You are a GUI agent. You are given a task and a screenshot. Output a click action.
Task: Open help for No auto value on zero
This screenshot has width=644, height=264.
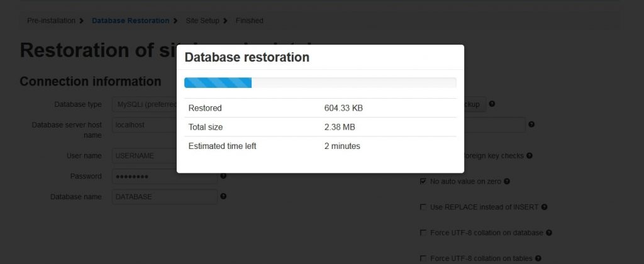tap(507, 181)
